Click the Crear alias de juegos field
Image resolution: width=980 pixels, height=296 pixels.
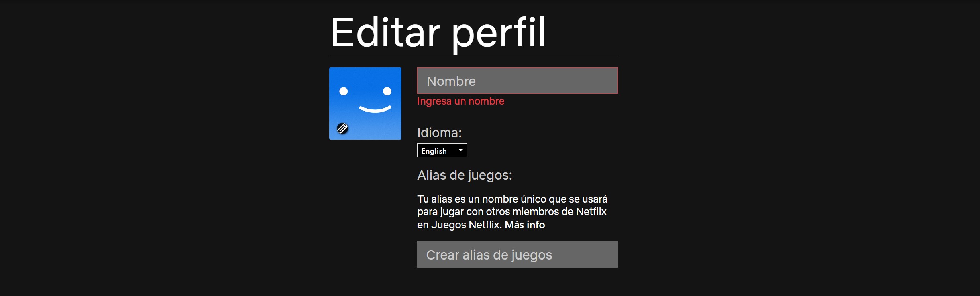click(518, 254)
